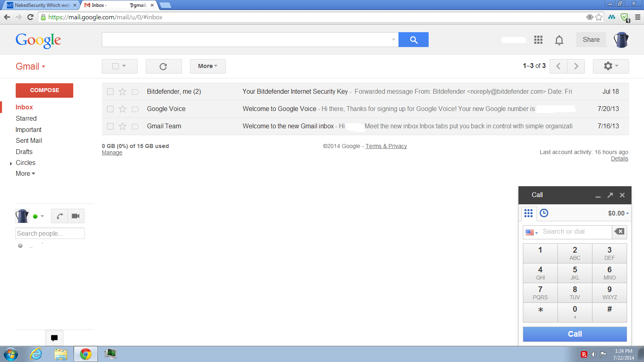This screenshot has height=362, width=644.
Task: Reload the page in Chrome
Action: tap(30, 17)
